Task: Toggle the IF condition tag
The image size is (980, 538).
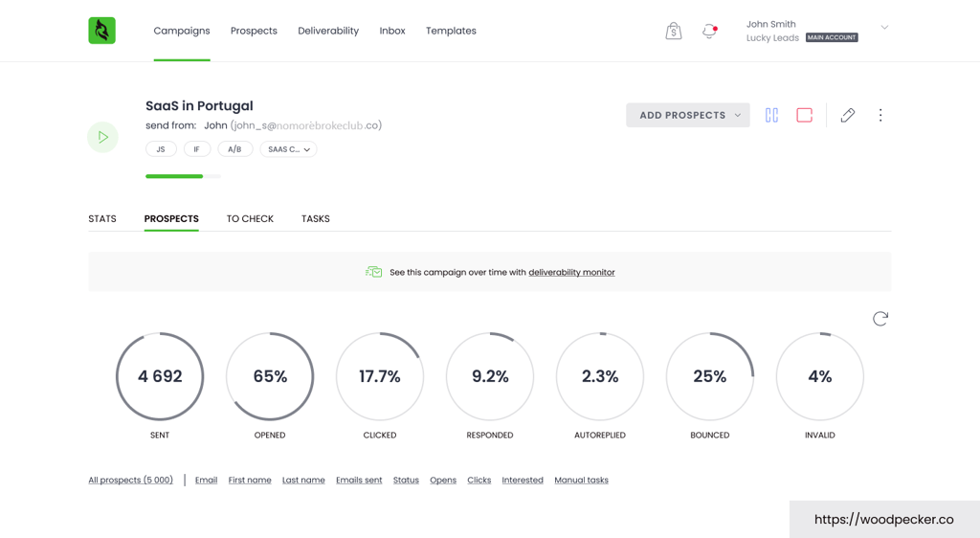Action: coord(196,149)
